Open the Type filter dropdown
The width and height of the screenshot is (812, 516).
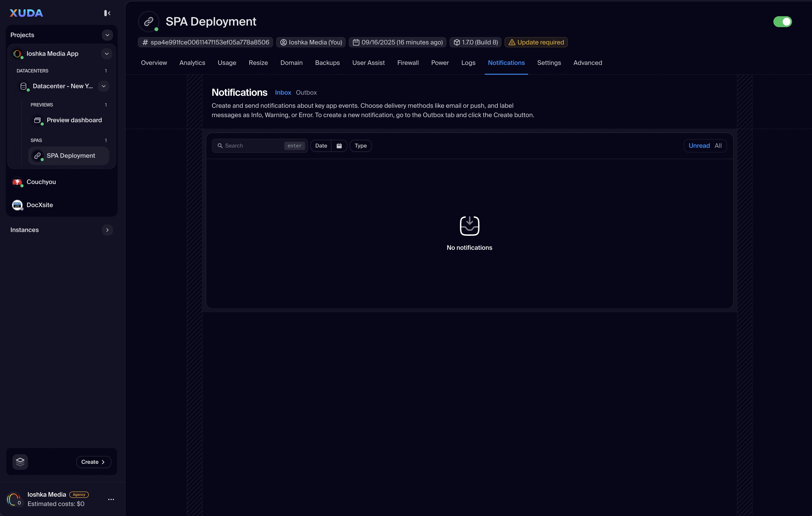click(x=360, y=146)
